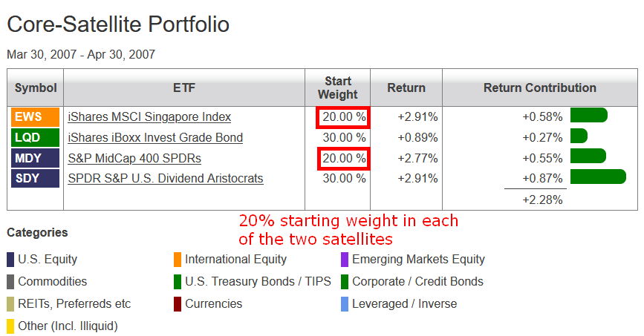Image resolution: width=644 pixels, height=336 pixels.
Task: Click the navy MDY symbol badge
Action: point(36,158)
